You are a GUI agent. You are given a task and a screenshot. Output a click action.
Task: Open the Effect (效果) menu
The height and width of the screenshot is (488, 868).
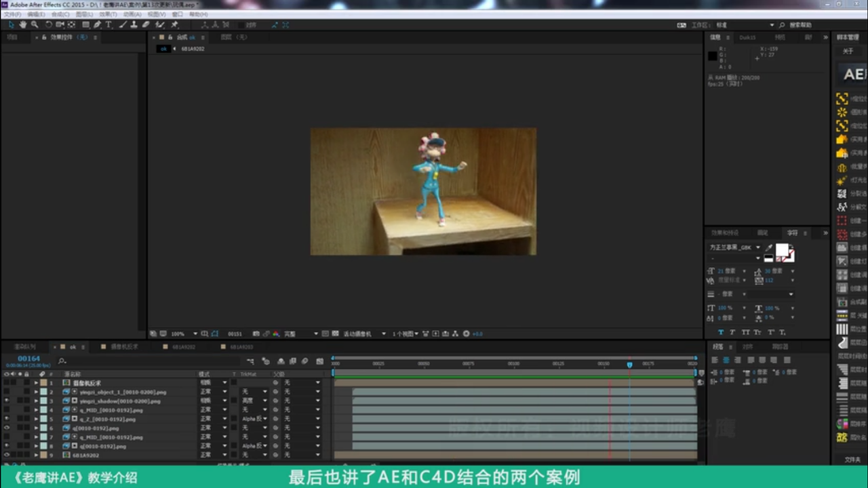coord(108,14)
